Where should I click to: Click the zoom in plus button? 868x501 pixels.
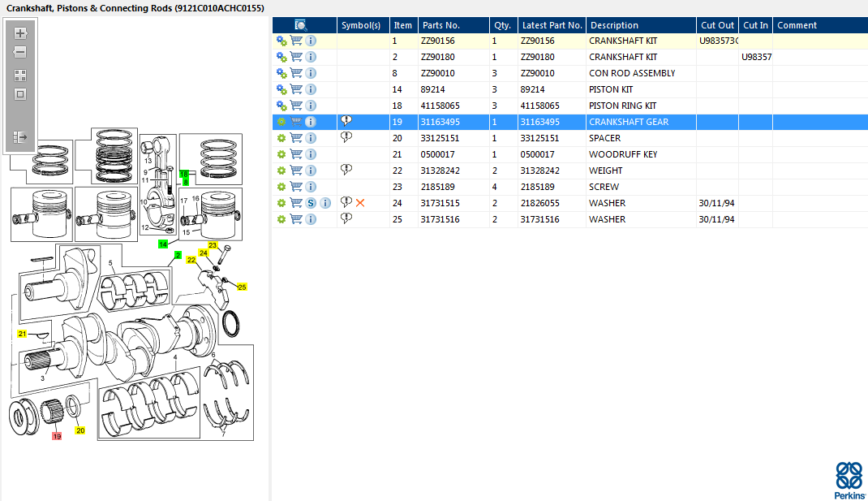click(20, 33)
